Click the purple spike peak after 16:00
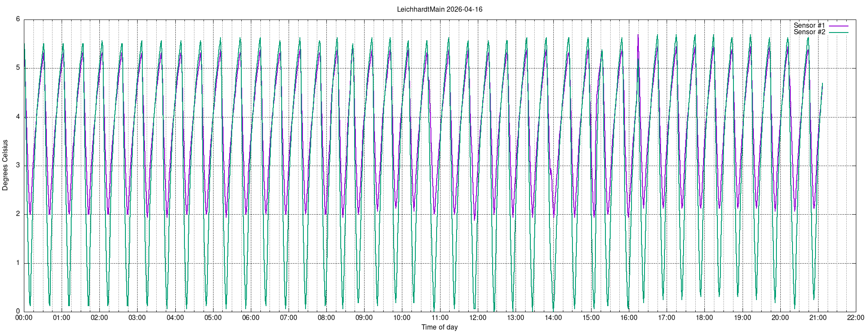The image size is (868, 333). pyautogui.click(x=638, y=35)
